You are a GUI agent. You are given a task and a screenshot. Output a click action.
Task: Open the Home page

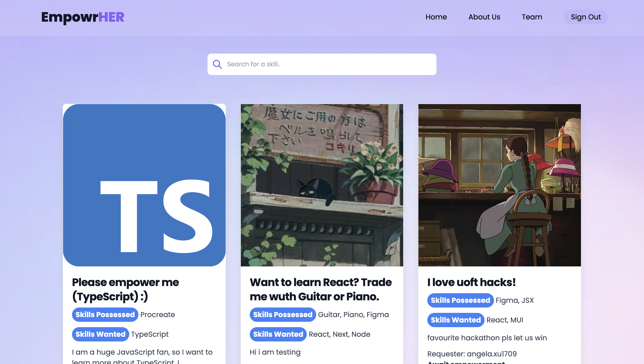tap(436, 17)
